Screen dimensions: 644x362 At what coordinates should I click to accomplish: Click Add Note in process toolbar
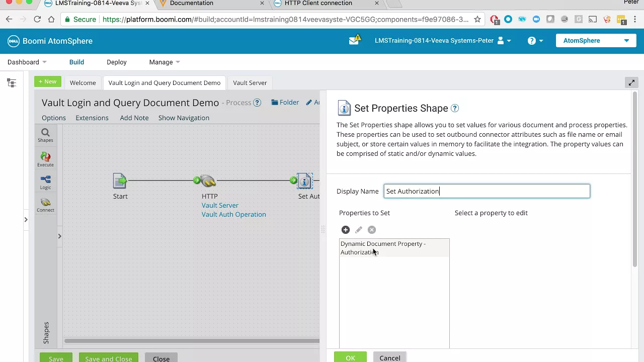(134, 118)
